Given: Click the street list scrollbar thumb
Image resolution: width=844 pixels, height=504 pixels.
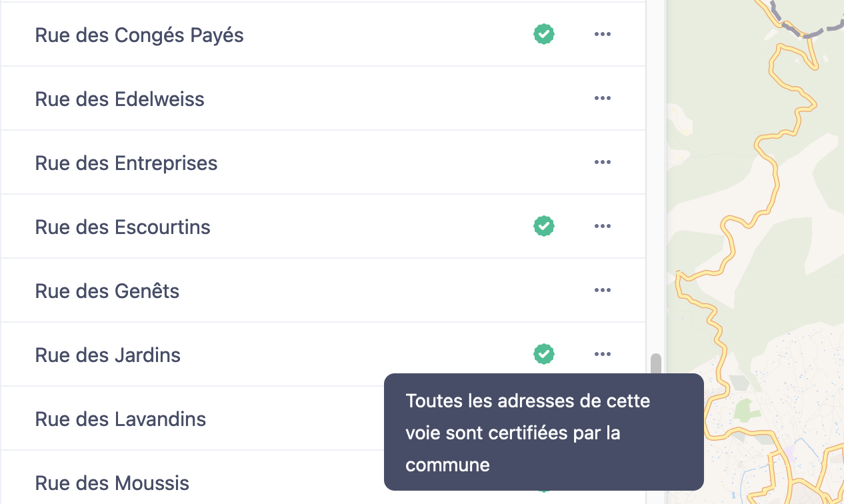Looking at the screenshot, I should tap(656, 364).
